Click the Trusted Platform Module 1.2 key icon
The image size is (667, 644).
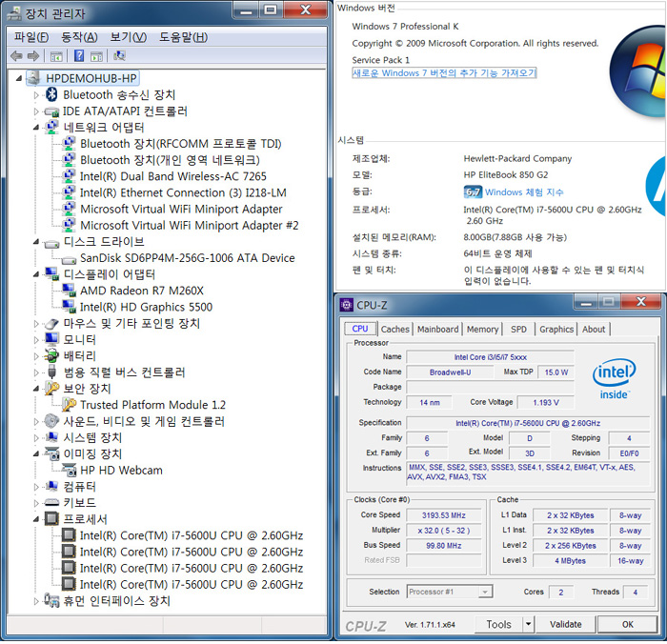pos(69,405)
